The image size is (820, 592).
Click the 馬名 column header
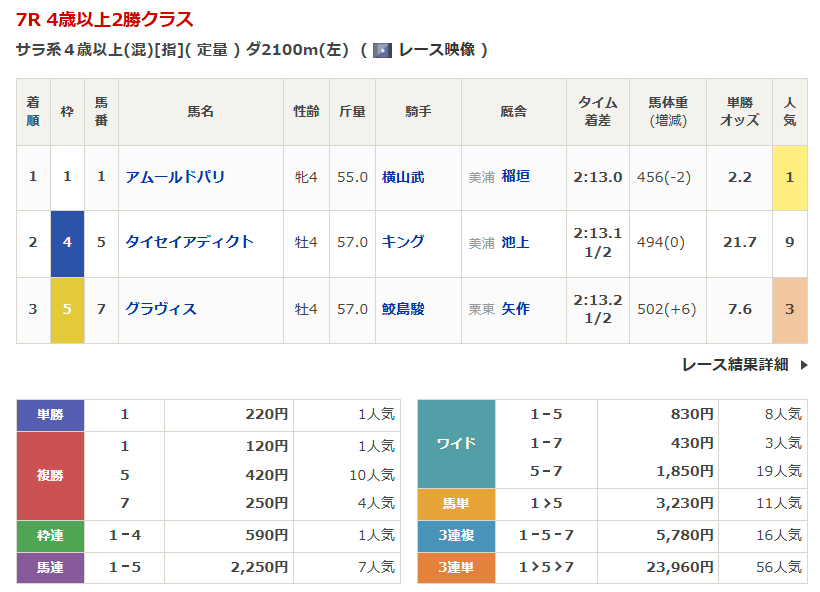(200, 112)
